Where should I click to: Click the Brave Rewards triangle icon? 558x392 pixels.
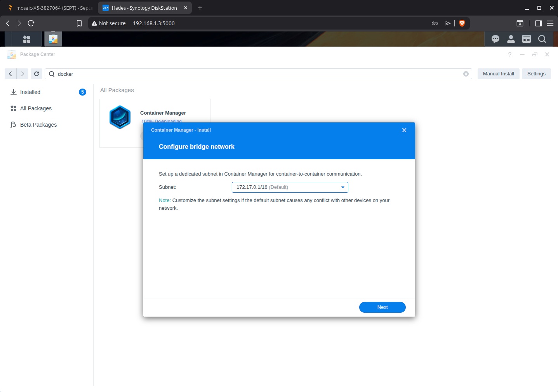pyautogui.click(x=448, y=23)
